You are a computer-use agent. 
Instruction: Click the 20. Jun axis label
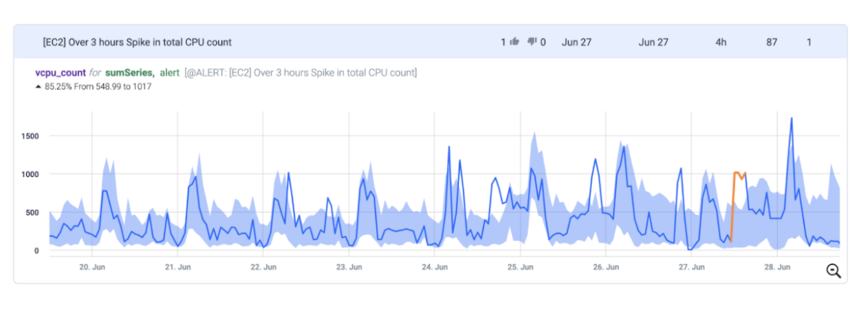pos(92,266)
